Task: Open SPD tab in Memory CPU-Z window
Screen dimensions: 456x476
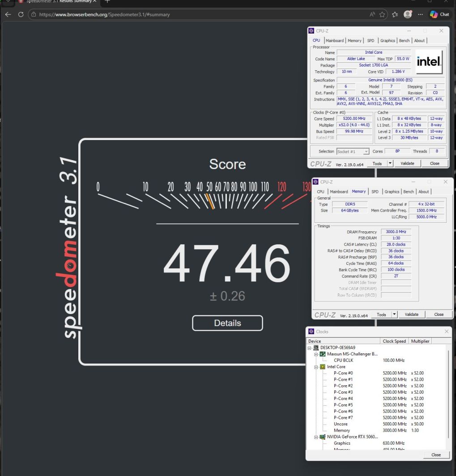Action: [x=375, y=191]
